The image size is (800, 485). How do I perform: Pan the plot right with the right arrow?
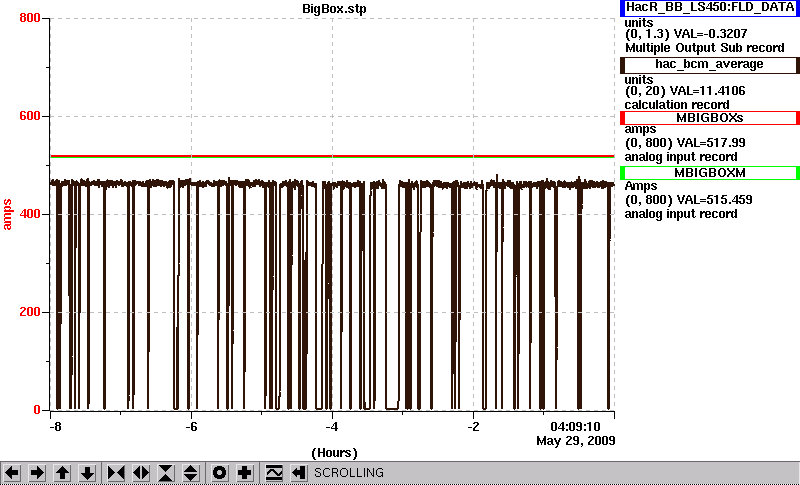[37, 473]
